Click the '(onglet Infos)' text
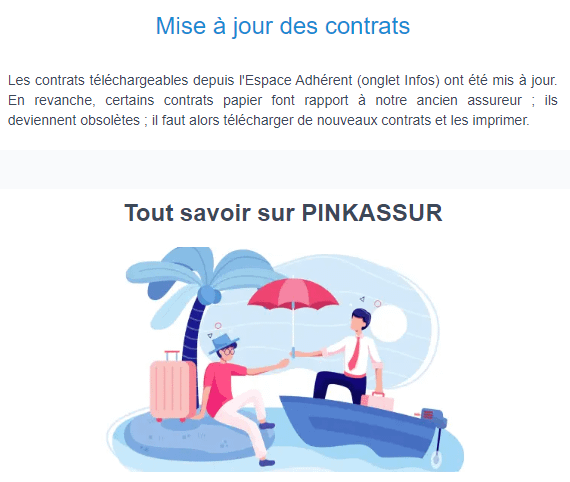570x482 pixels. (x=398, y=80)
